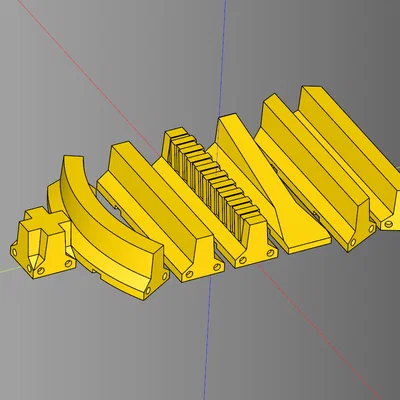400x400 pixels.
Task: Select the straight barrier beside the curved one
Action: tap(160, 210)
